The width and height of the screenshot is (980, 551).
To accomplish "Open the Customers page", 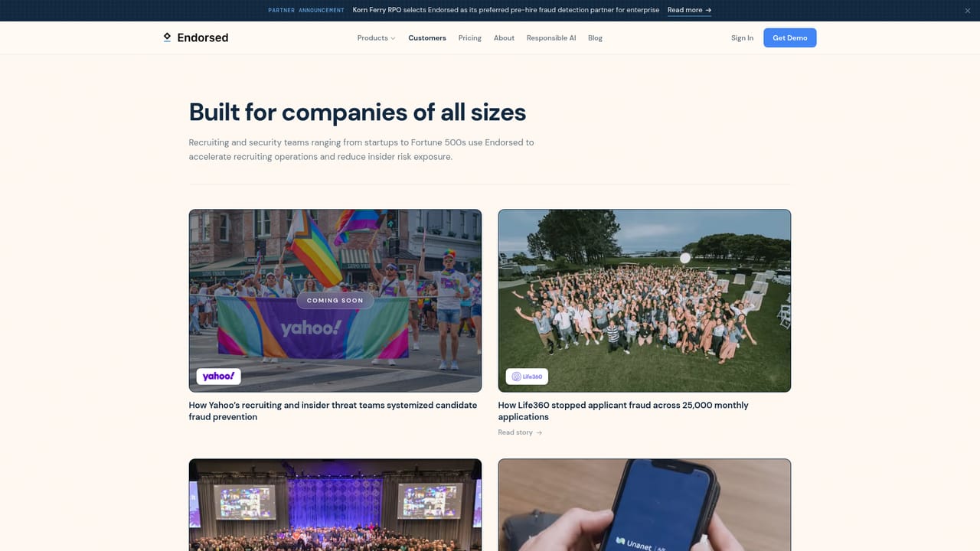I will (427, 37).
